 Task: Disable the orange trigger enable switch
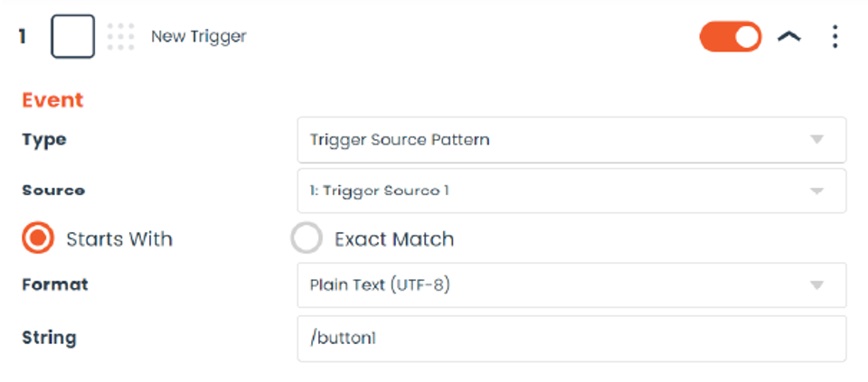point(731,37)
